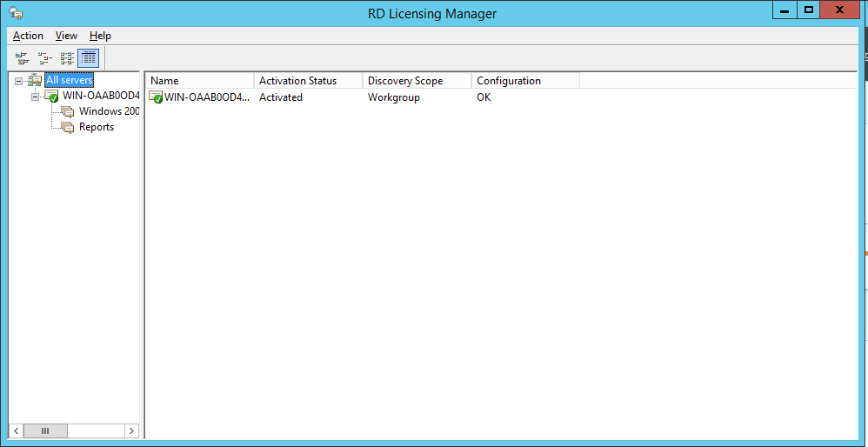
Task: Open the Help menu
Action: [x=100, y=36]
